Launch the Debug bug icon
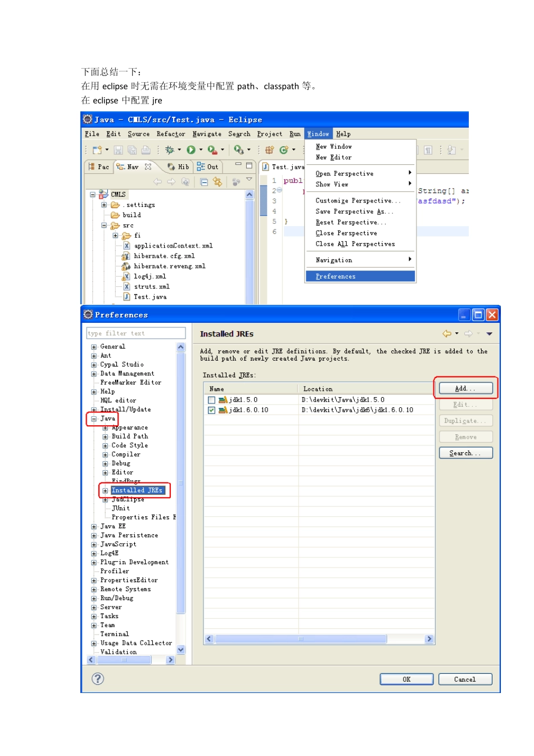Image resolution: width=534 pixels, height=756 pixels. tap(169, 150)
